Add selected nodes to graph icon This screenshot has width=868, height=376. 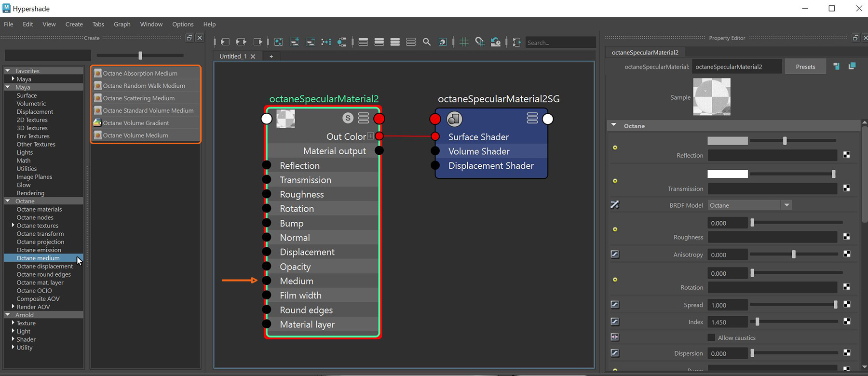[295, 42]
